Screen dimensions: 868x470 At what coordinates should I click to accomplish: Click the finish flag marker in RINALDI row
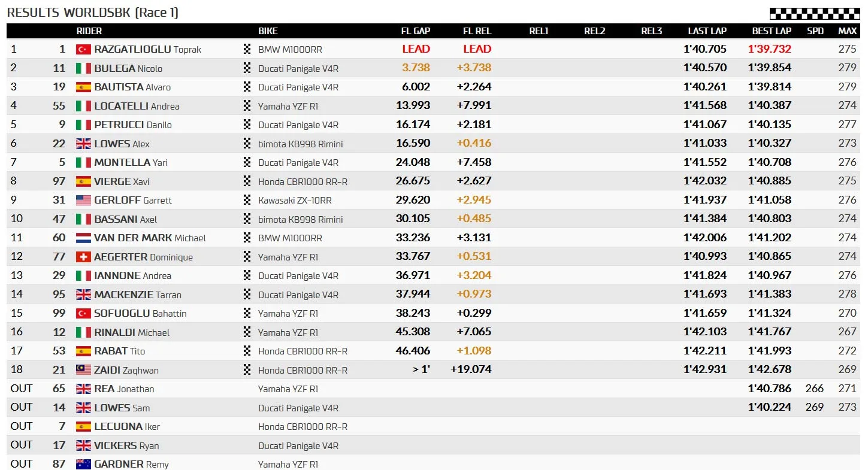[x=247, y=332]
